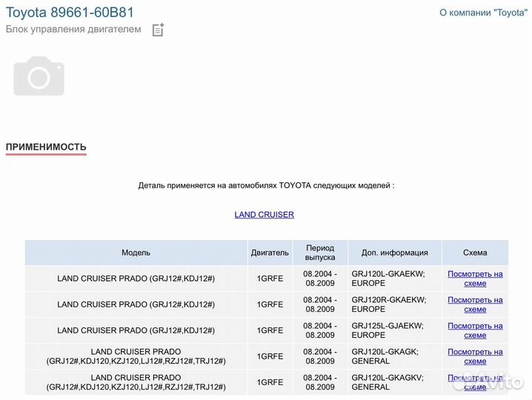
Task: Click the 'Двигатель' column header
Action: tap(270, 253)
